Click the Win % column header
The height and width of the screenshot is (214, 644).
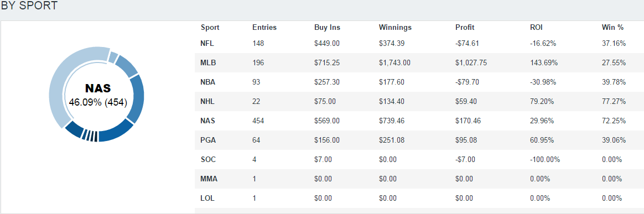(613, 28)
